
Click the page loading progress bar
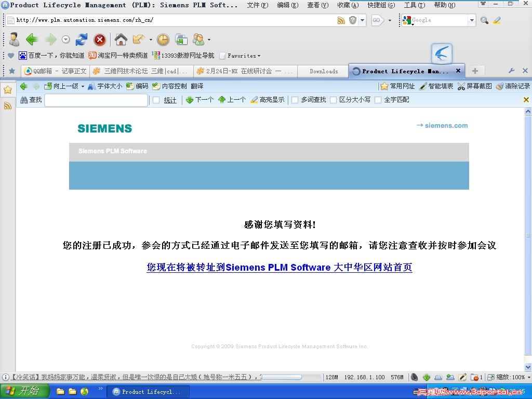coord(291,377)
